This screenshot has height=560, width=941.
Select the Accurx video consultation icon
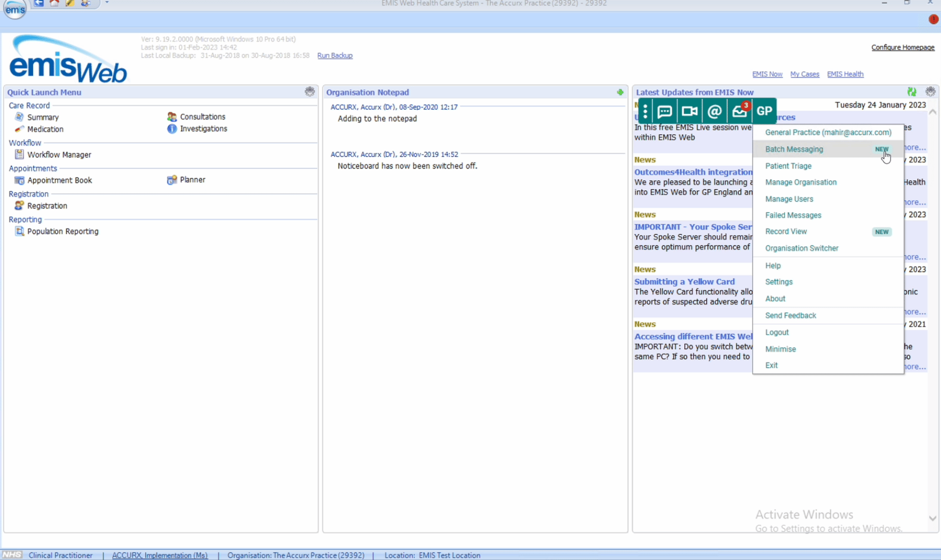[689, 111]
